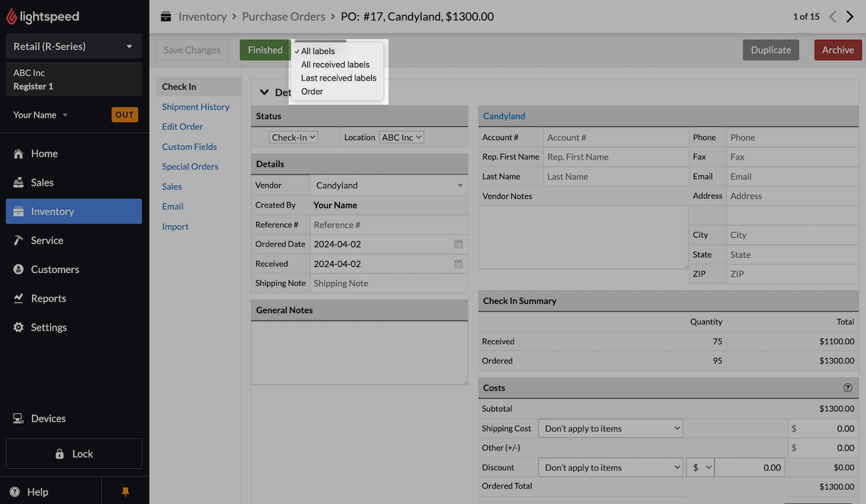866x504 pixels.
Task: Click the Costs help question mark
Action: click(848, 388)
